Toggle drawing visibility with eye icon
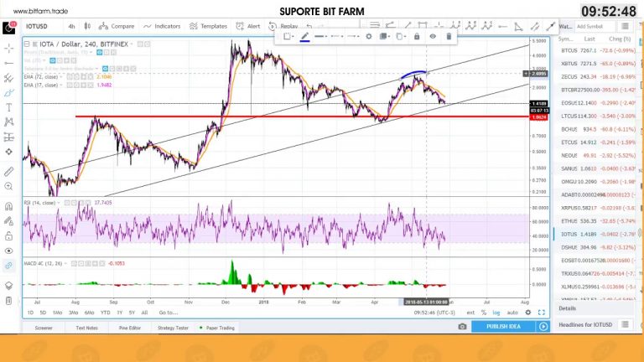This screenshot has height=362, width=644. coord(433,37)
